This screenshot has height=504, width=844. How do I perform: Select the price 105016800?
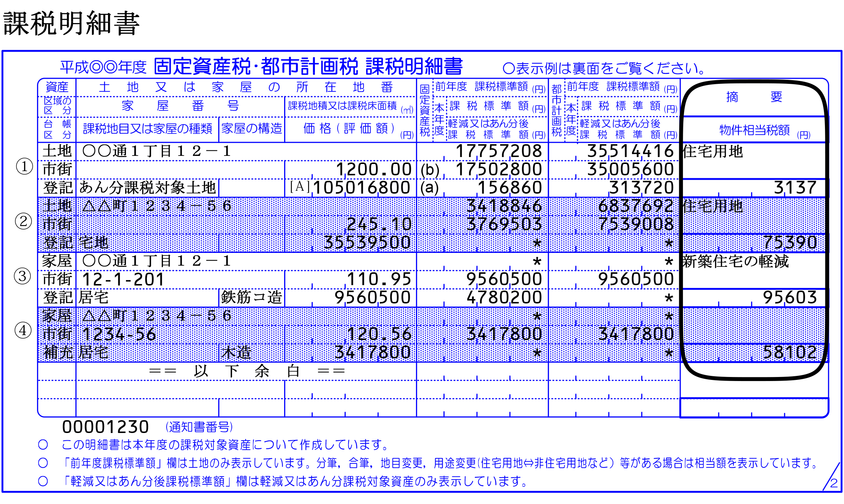click(x=362, y=188)
